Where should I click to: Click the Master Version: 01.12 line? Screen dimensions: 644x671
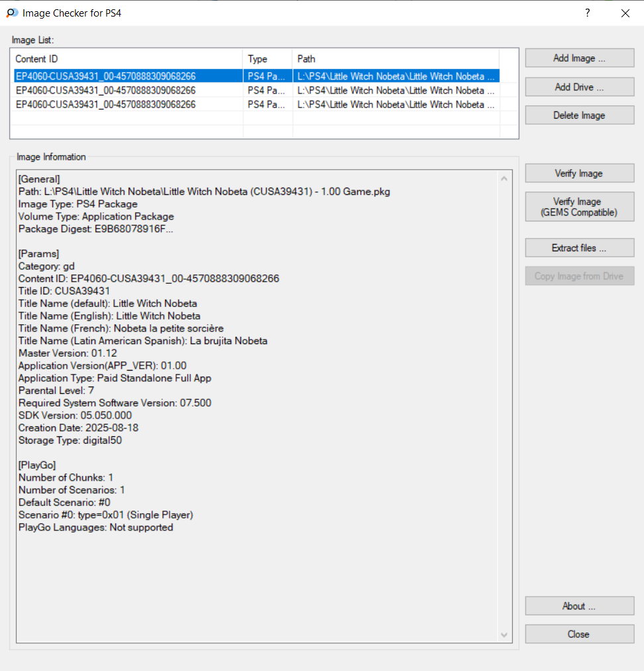pyautogui.click(x=68, y=353)
